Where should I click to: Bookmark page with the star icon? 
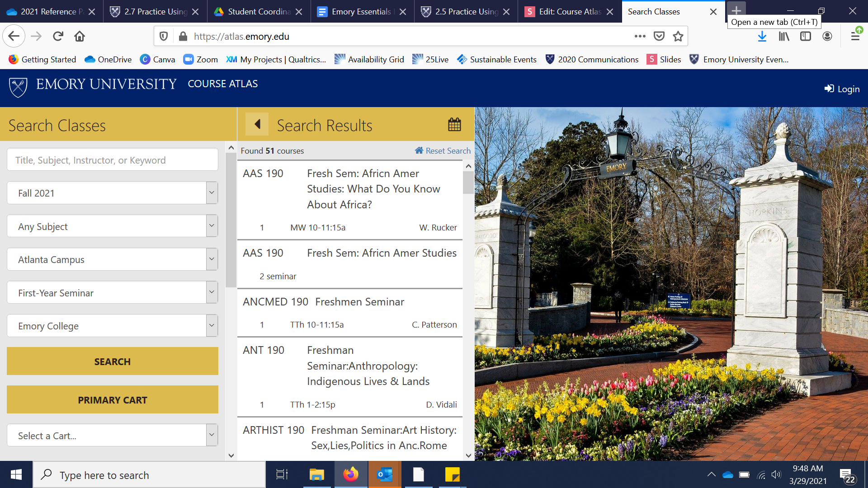(678, 37)
